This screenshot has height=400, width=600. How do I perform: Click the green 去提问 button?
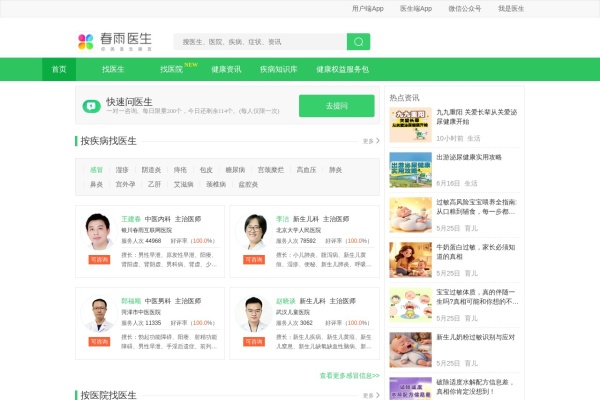[337, 106]
